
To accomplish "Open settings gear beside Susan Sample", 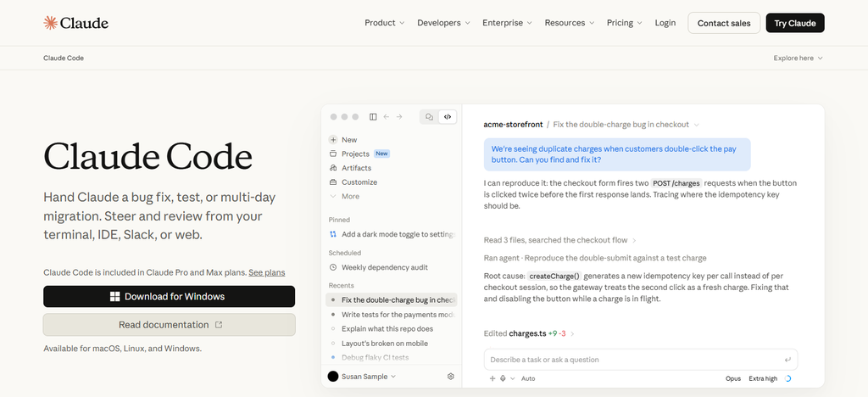I will pos(451,377).
